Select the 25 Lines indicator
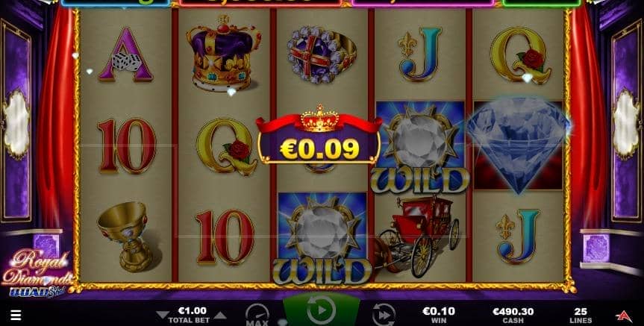 581,316
